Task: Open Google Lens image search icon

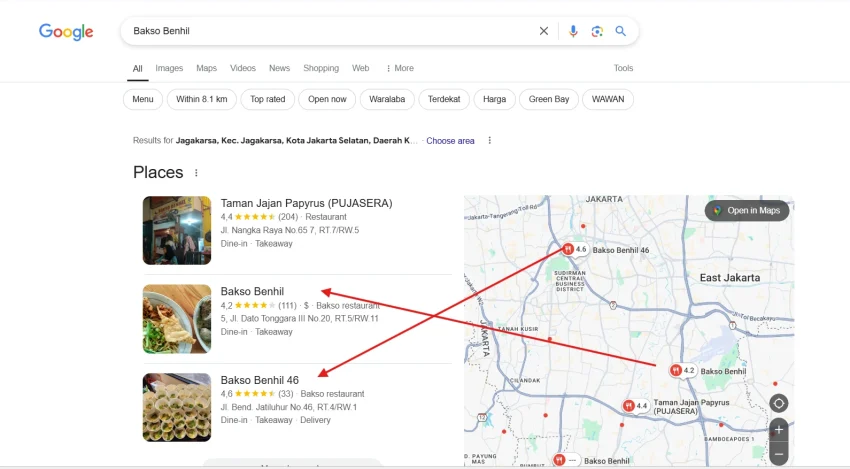Action: tap(597, 31)
